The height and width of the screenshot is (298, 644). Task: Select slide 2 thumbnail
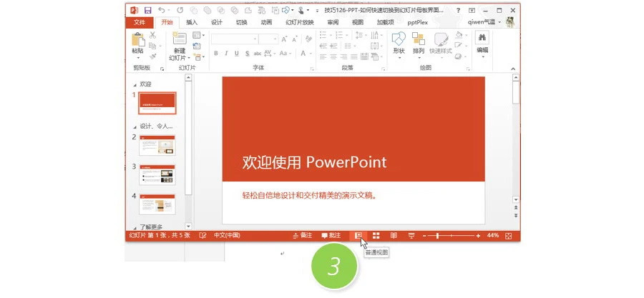tap(157, 145)
